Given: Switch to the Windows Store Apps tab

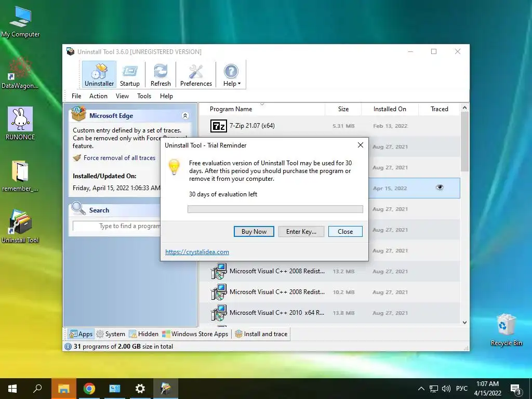Looking at the screenshot, I should (x=195, y=334).
